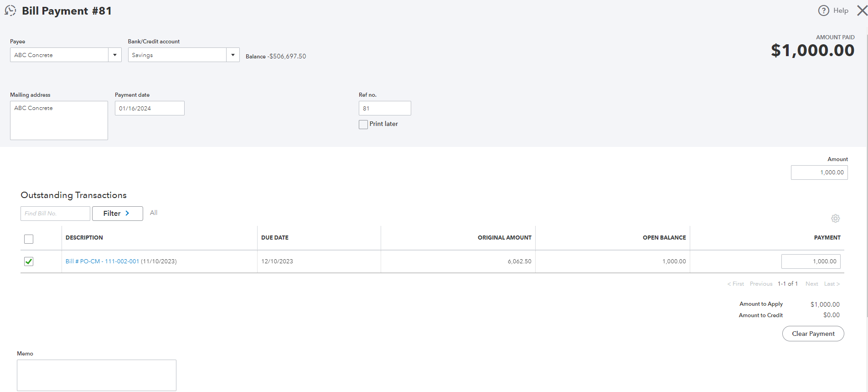
Task: Click the 6,062.50 original amount cell
Action: pyautogui.click(x=519, y=261)
